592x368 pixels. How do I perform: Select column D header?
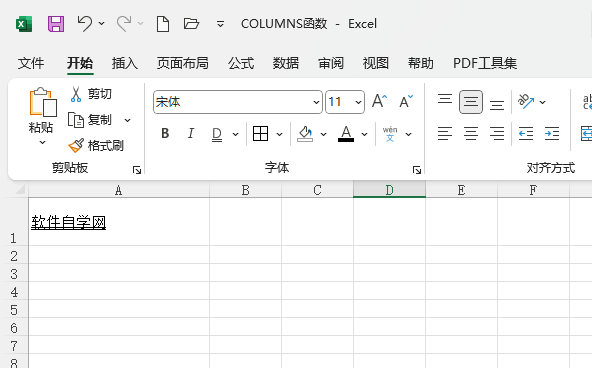click(389, 189)
